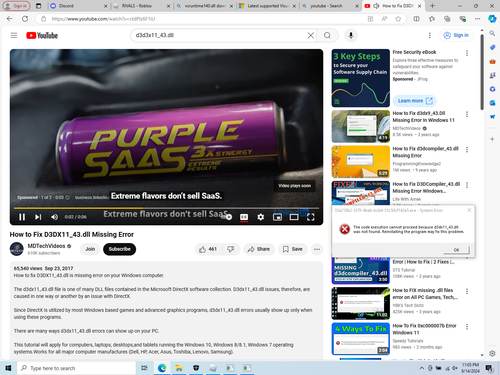The image size is (500, 375).
Task: Show hidden system tray icons
Action: [x=422, y=368]
